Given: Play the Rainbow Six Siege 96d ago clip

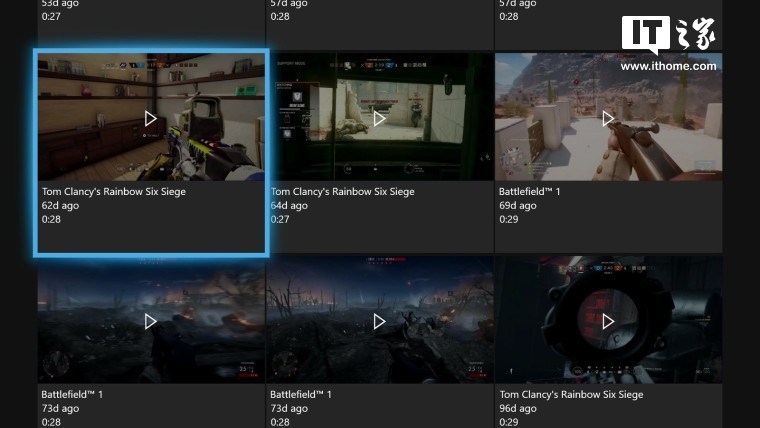Looking at the screenshot, I should point(608,321).
